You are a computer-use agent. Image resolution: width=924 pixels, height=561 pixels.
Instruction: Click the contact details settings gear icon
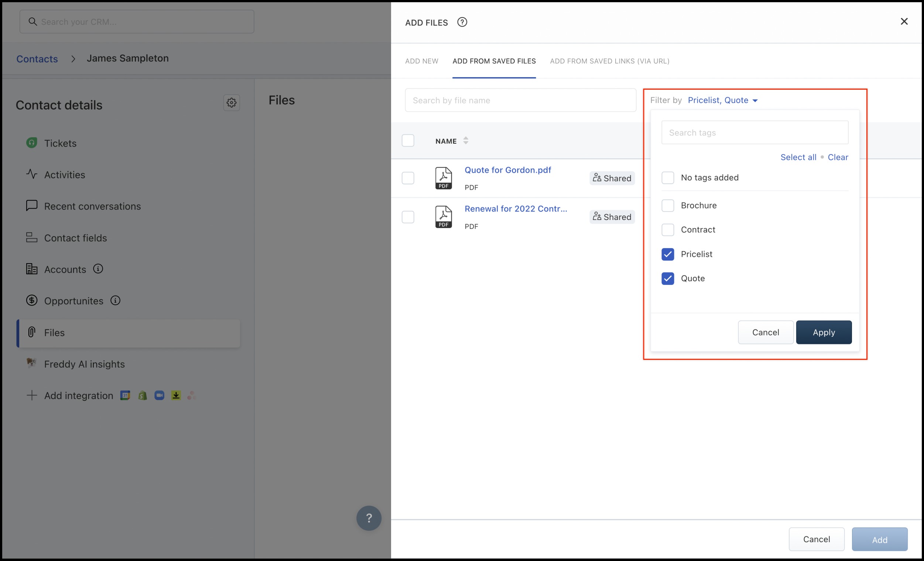(x=232, y=103)
